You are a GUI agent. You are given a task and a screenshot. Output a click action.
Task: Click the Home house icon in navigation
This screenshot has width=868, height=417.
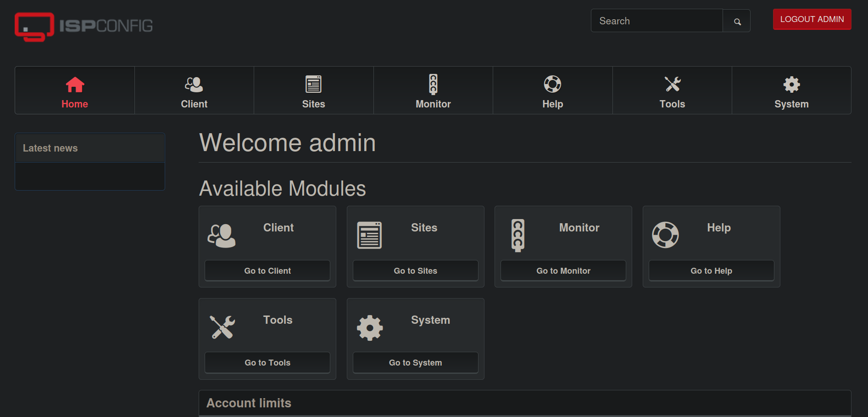[75, 85]
